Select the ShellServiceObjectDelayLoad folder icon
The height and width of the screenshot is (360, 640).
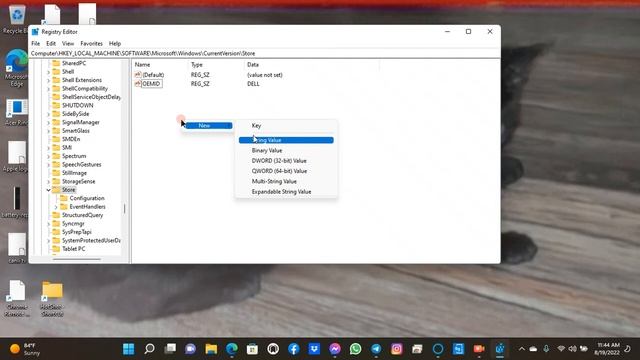(56, 97)
